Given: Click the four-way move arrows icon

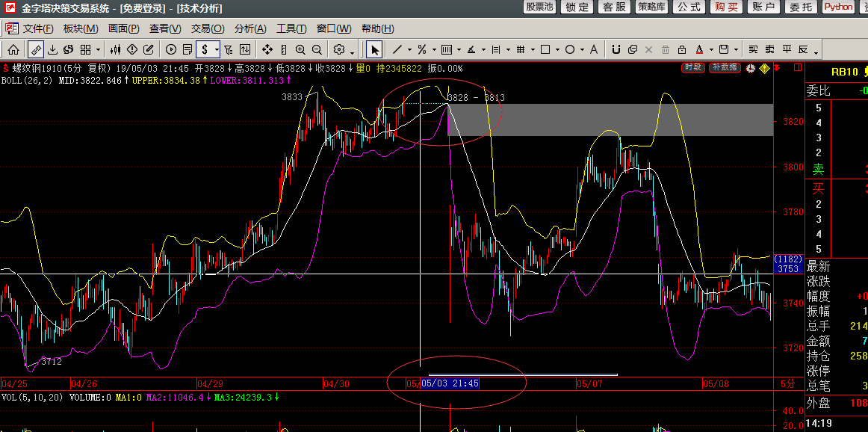Looking at the screenshot, I should (x=267, y=50).
